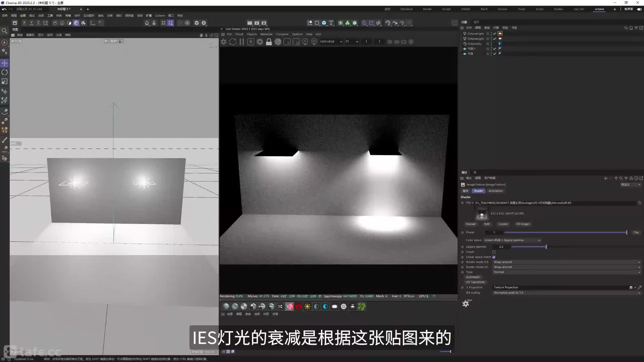Open Border mode (V) dropdown
The height and width of the screenshot is (362, 644).
(567, 267)
